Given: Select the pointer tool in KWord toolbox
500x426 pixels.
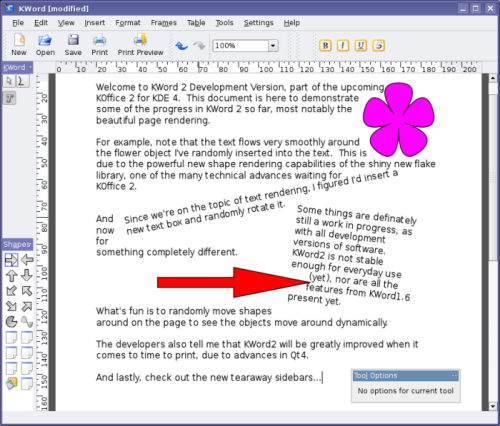Looking at the screenshot, I should (9, 81).
